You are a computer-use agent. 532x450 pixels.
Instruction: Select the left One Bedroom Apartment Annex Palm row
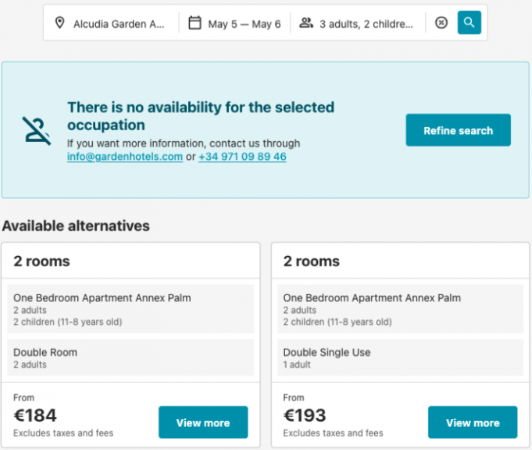click(x=131, y=309)
